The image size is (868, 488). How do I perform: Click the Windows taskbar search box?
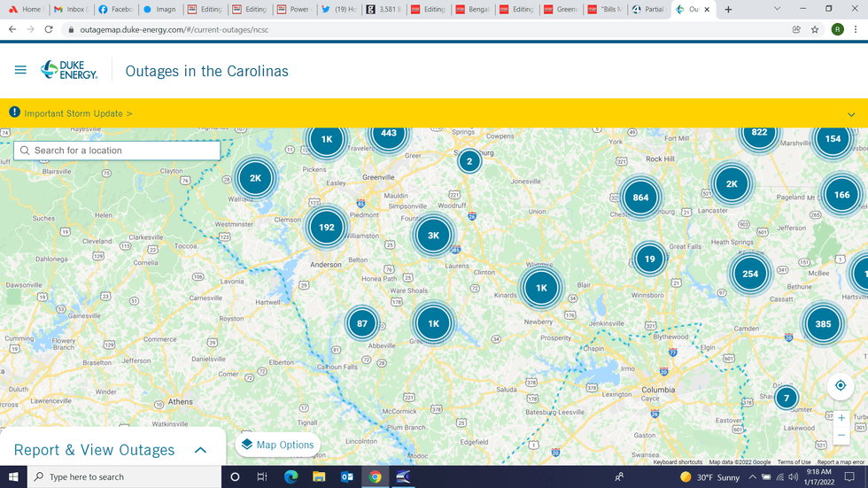pos(124,477)
